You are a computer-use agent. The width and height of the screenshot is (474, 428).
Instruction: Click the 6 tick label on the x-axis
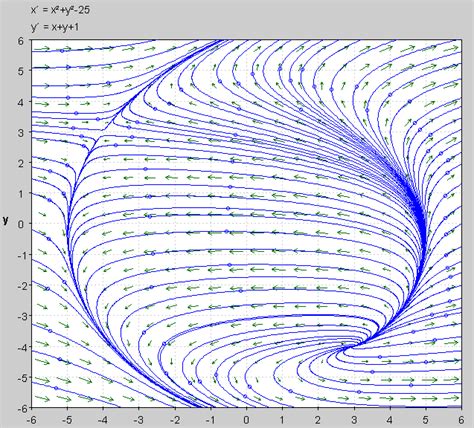(x=461, y=419)
